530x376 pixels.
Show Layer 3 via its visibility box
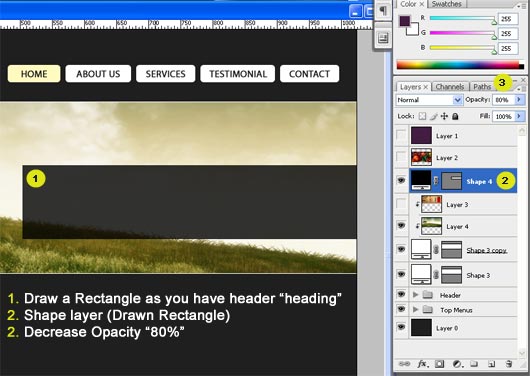(401, 204)
